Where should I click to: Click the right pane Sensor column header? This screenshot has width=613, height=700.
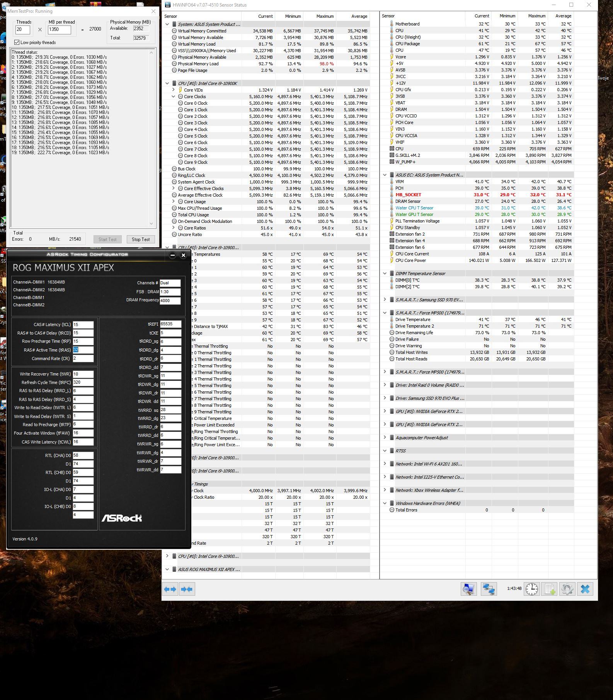click(x=422, y=16)
